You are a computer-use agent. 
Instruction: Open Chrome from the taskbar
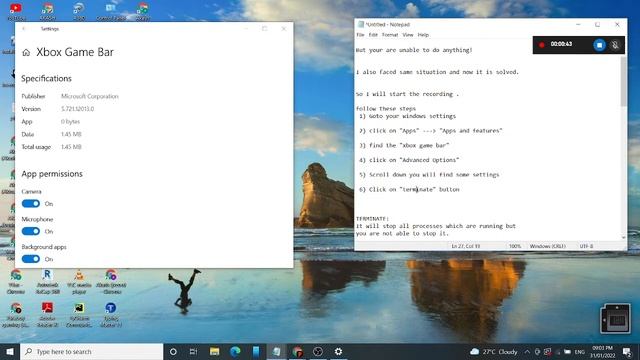297,351
